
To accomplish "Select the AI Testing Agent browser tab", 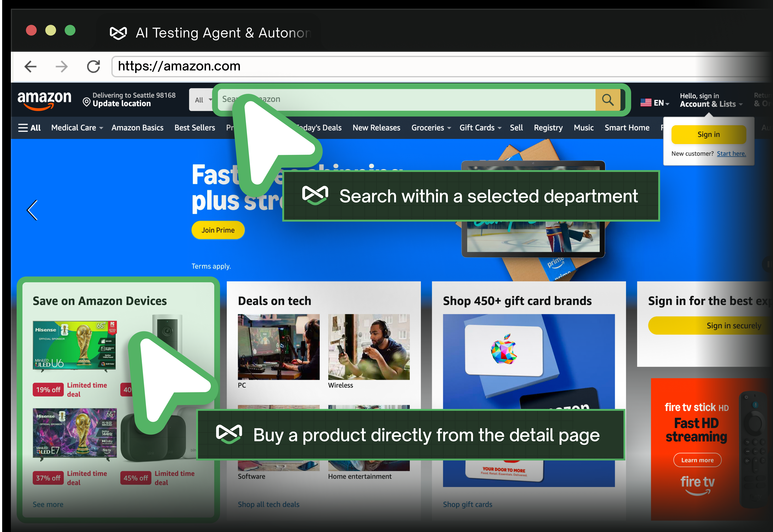I will pos(210,33).
